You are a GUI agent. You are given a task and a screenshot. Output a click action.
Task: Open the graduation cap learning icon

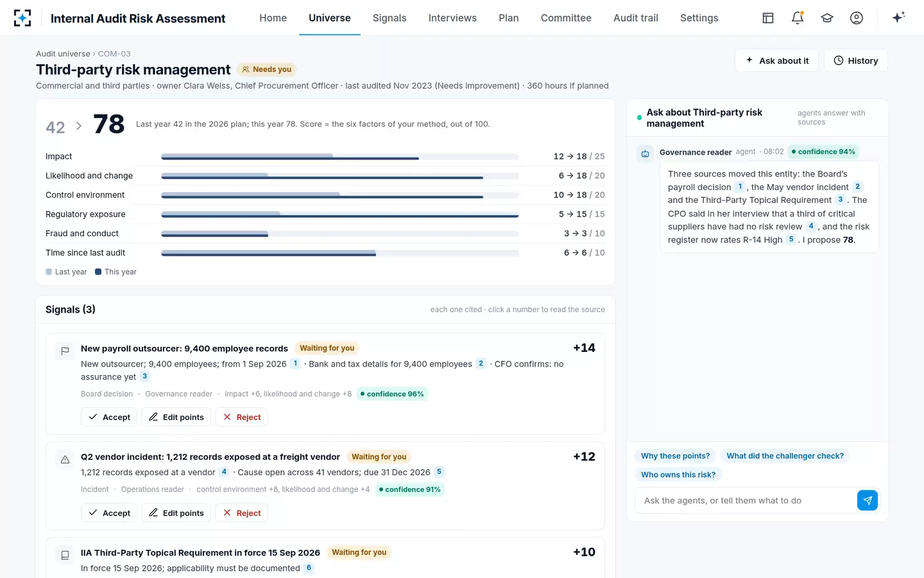coord(827,18)
